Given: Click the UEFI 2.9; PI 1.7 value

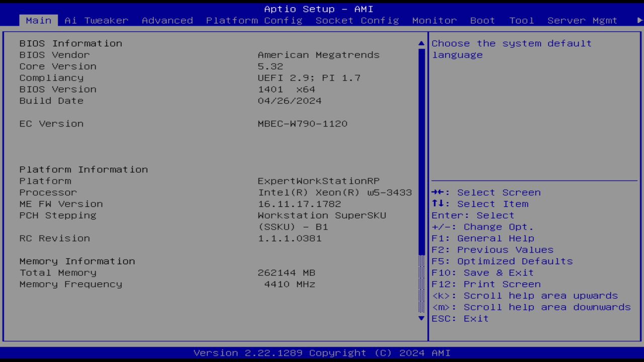Looking at the screenshot, I should click(x=309, y=78).
